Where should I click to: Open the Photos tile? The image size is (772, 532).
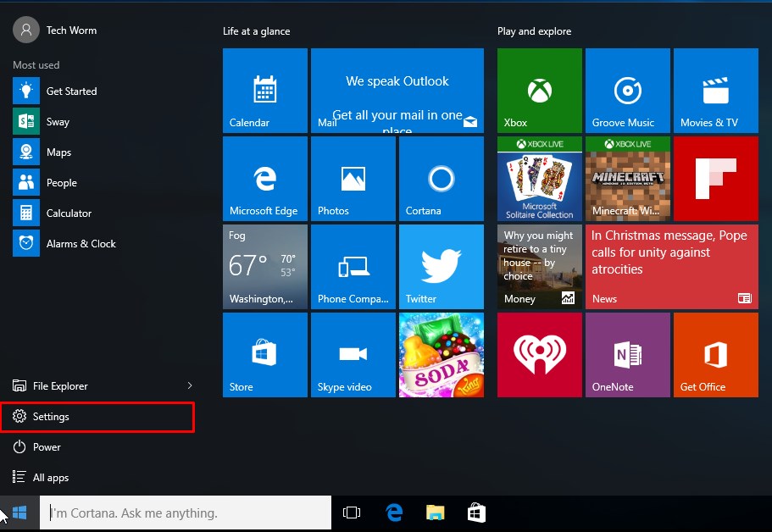(x=353, y=179)
